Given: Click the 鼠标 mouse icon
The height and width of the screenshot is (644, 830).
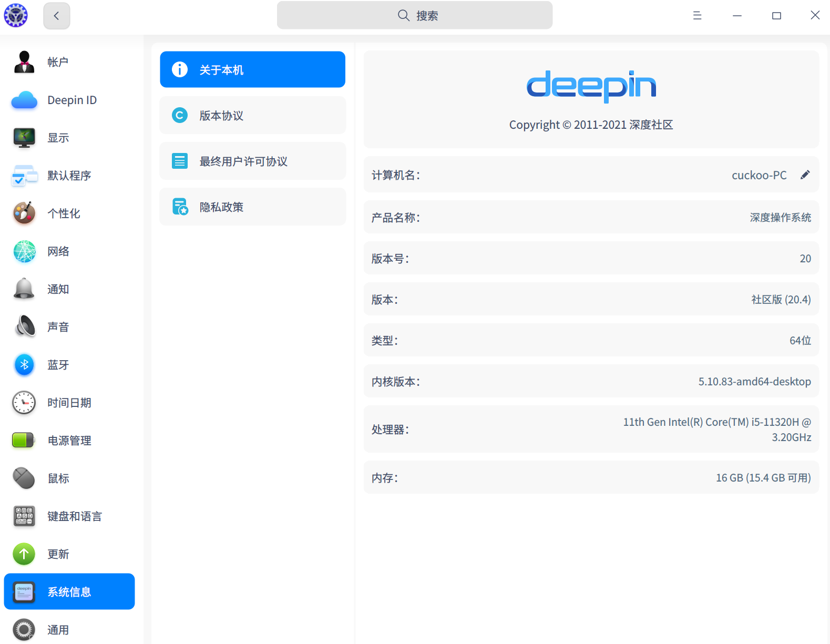Looking at the screenshot, I should 24,478.
